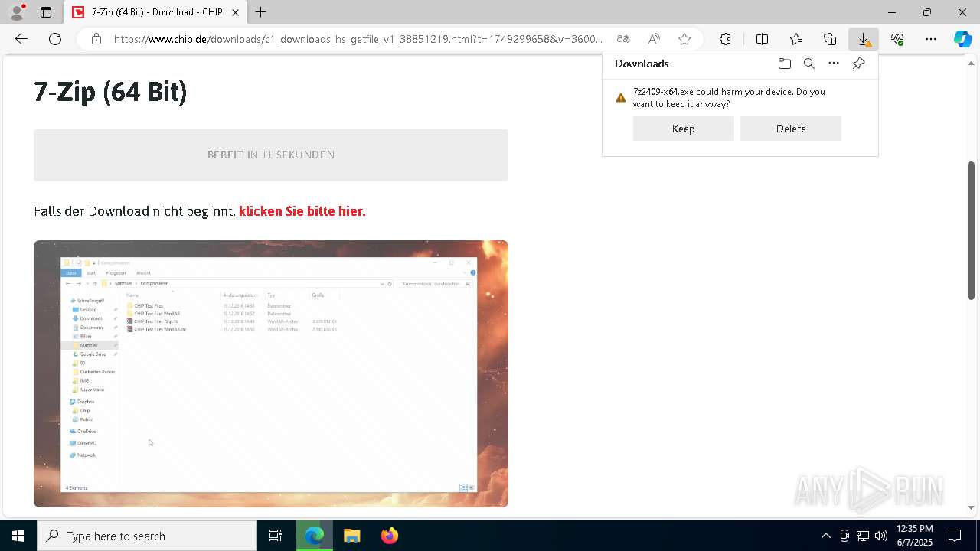Add this page to favorites star
Viewport: 980px width, 551px height.
(684, 39)
